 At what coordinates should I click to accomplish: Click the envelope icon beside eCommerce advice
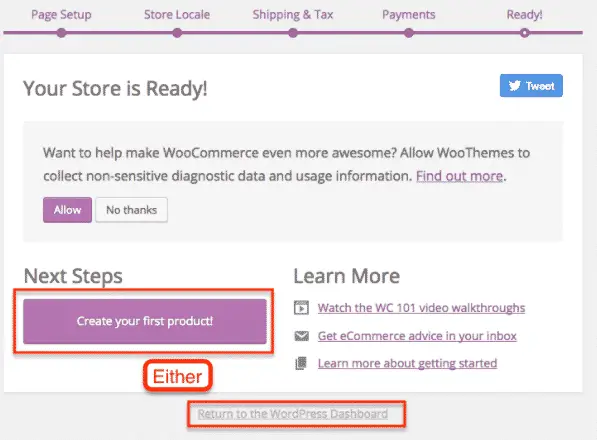[302, 336]
